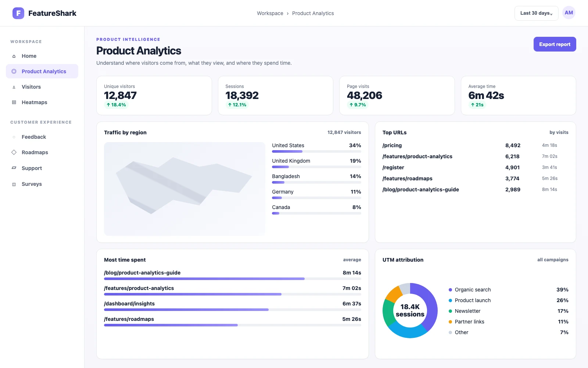Viewport: 588px width, 368px height.
Task: Click the 18.4% unique visitors badge
Action: click(x=116, y=105)
